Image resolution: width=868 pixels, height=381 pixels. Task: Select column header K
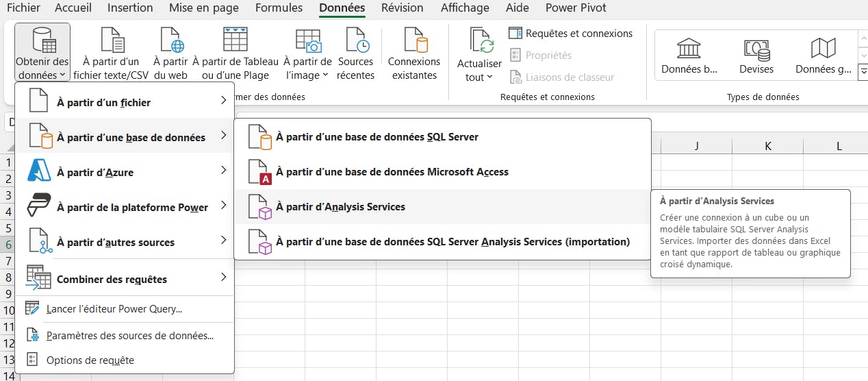(x=767, y=145)
